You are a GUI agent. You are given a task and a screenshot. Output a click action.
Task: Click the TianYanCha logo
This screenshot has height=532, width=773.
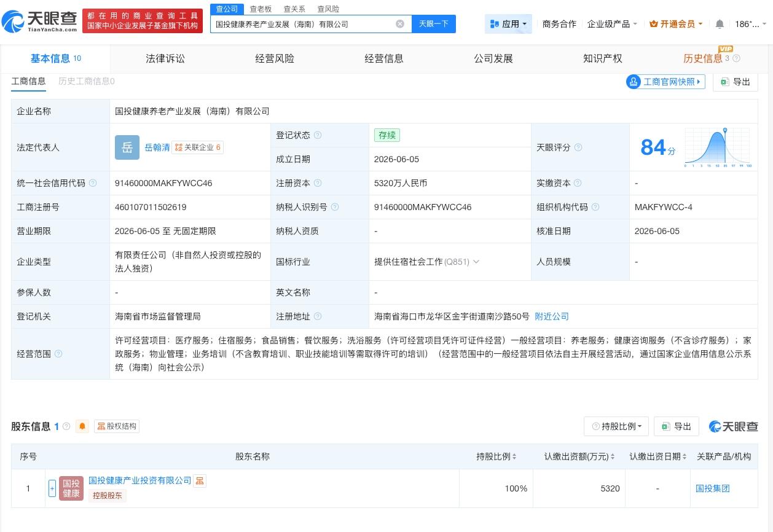pyautogui.click(x=39, y=22)
